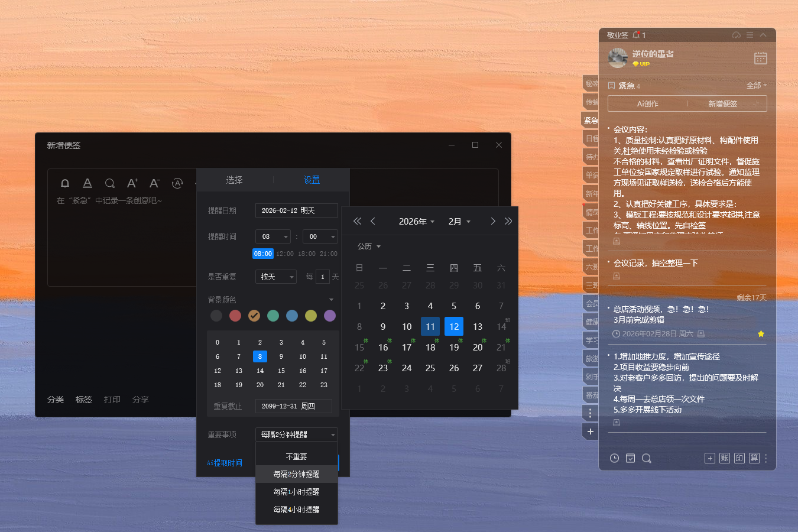
Task: Open the 按天 repeat dropdown
Action: (275, 277)
